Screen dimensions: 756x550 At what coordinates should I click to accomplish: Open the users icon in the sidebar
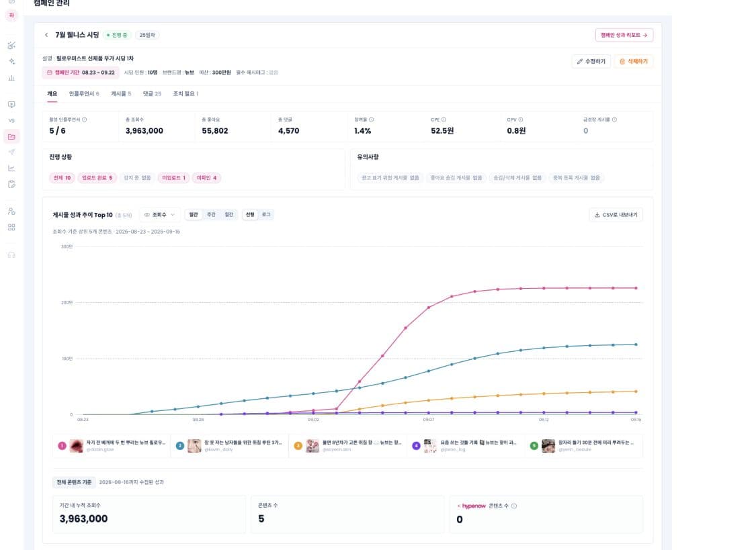[11, 212]
